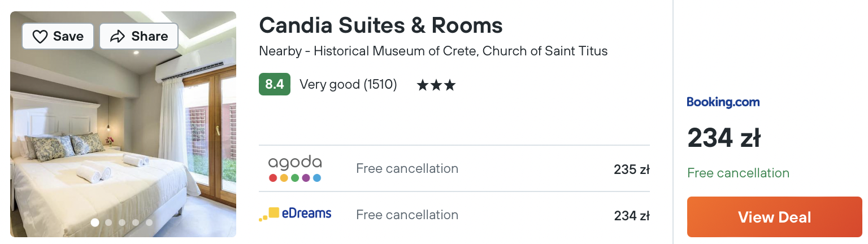Click the 234 zł Booking.com price
The image size is (868, 244).
pyautogui.click(x=724, y=138)
